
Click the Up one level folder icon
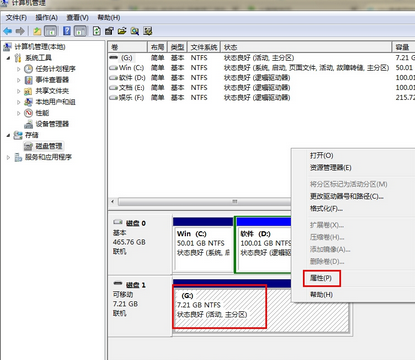37,31
